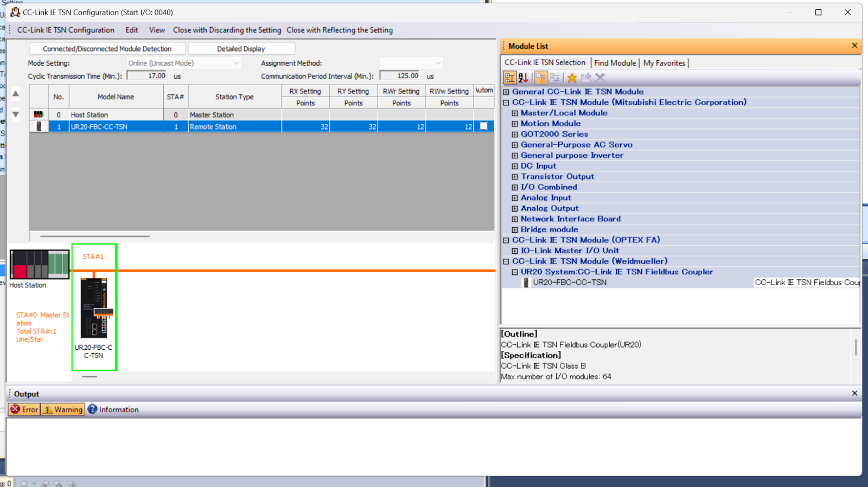Select the UR20-FBC-CC-TSN device image in diagram
Screen dimensions: 868x487
point(94,308)
